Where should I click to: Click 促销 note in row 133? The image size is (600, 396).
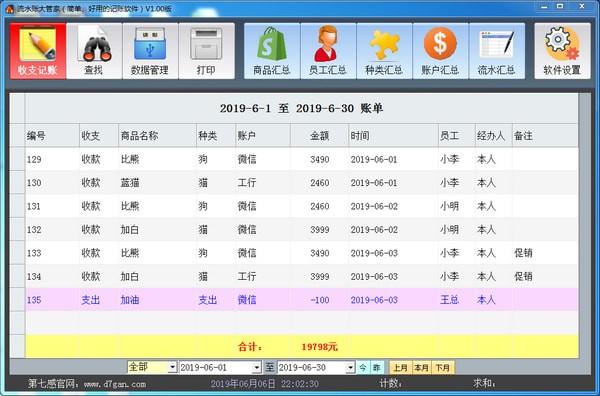coord(523,253)
